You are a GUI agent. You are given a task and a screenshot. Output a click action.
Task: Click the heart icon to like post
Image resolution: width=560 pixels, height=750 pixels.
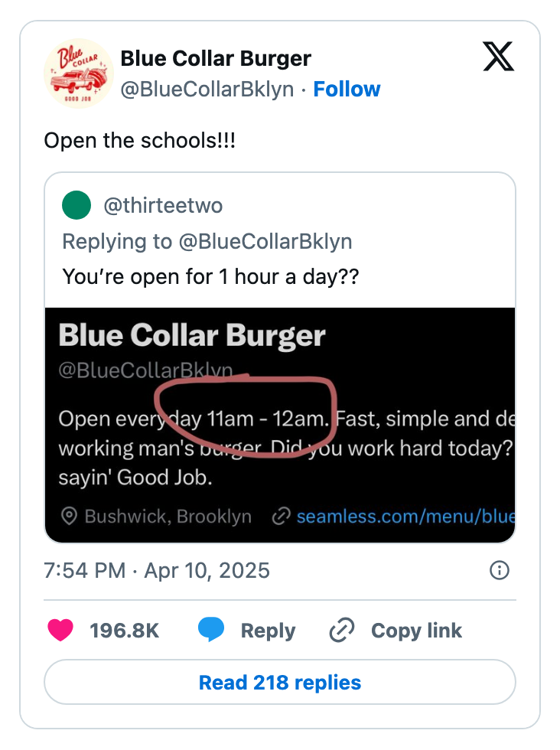point(61,631)
